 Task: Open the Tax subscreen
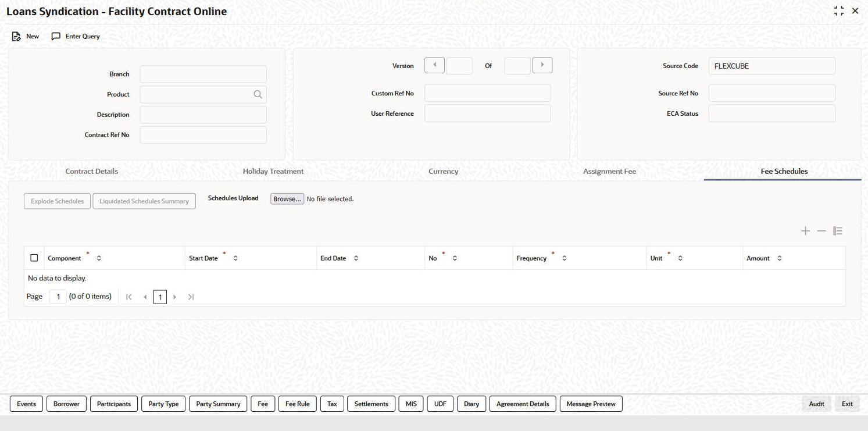[332, 404]
